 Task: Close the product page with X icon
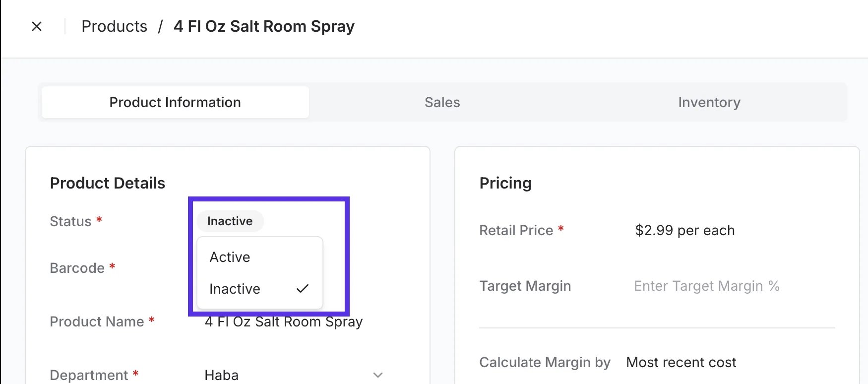37,26
